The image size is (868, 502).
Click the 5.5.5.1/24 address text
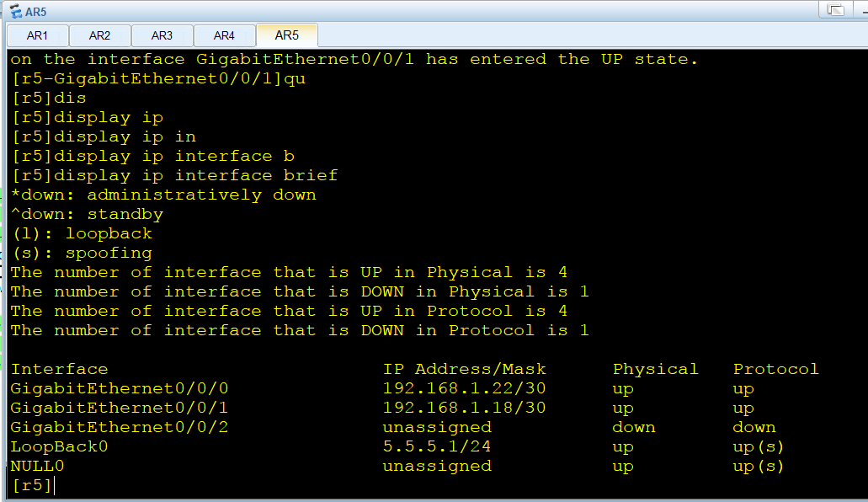pos(436,446)
